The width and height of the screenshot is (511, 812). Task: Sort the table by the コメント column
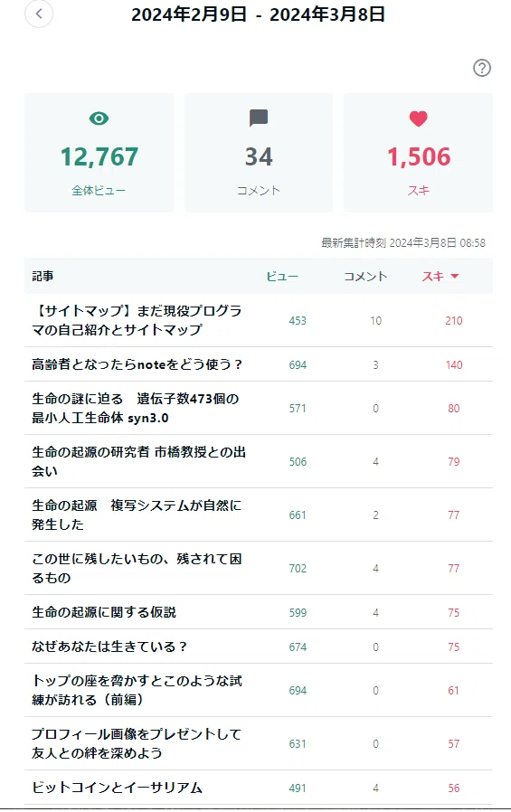365,277
